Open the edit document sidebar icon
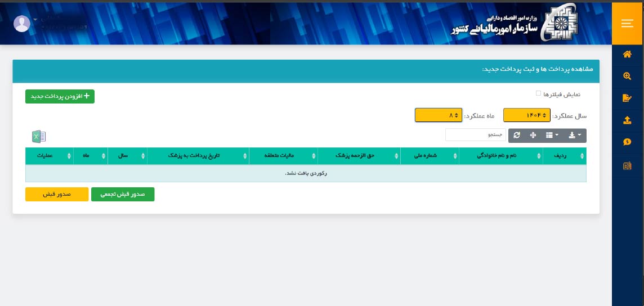Image resolution: width=644 pixels, height=306 pixels. click(627, 98)
